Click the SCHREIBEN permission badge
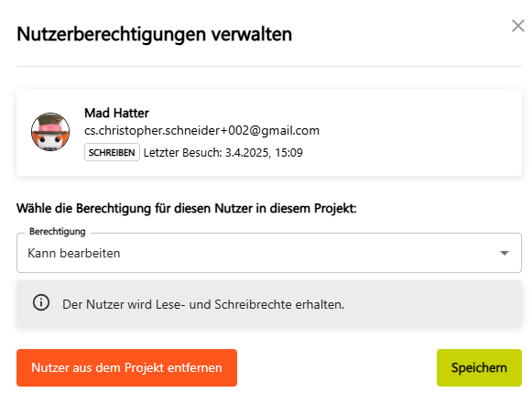 (112, 152)
